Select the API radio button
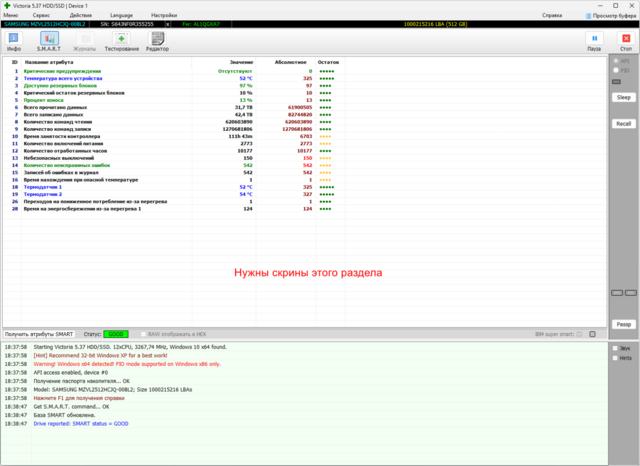 pyautogui.click(x=614, y=62)
